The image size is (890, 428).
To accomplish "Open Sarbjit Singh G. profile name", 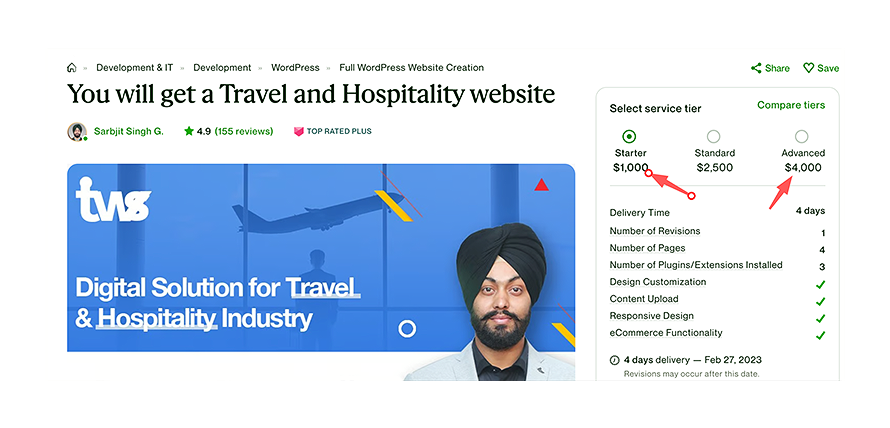I will [129, 131].
